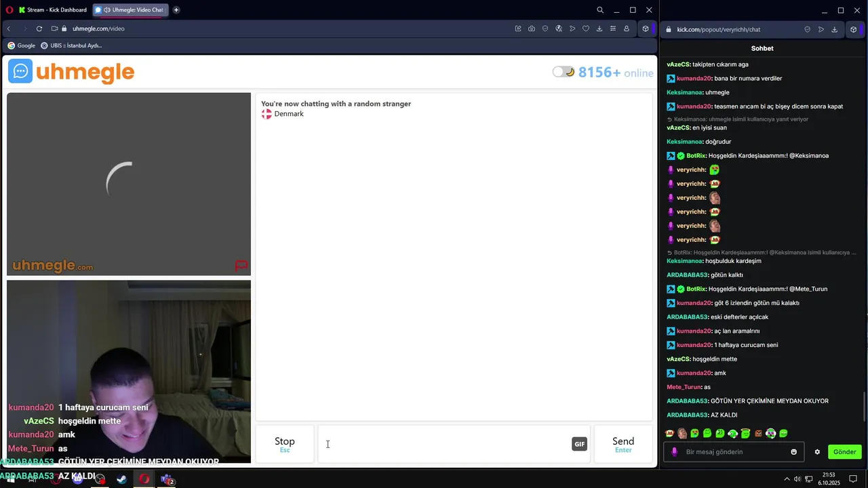Click the chat text 'takipten cıkarım aga'
Screen dimensions: 868x488
click(720, 64)
